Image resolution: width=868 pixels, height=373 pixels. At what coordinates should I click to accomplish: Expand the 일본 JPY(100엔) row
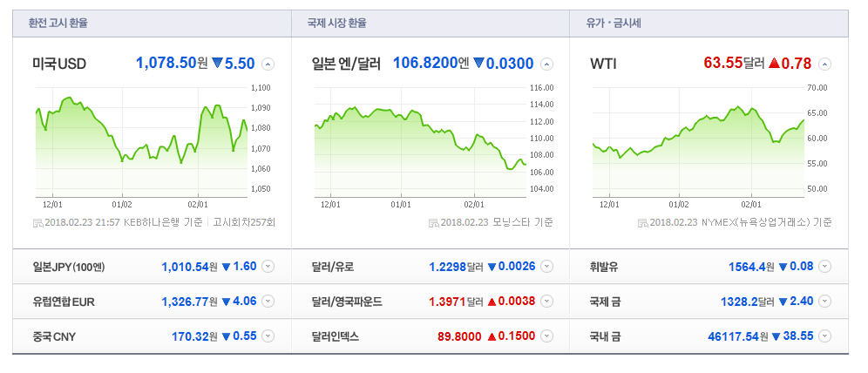click(x=268, y=267)
